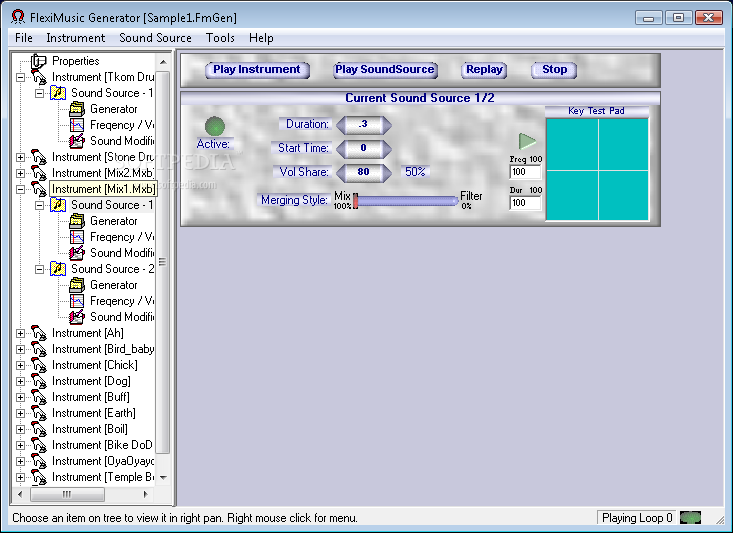
Task: Collapse Sound Source - 2 under Mix1.Mxb
Action: point(40,269)
